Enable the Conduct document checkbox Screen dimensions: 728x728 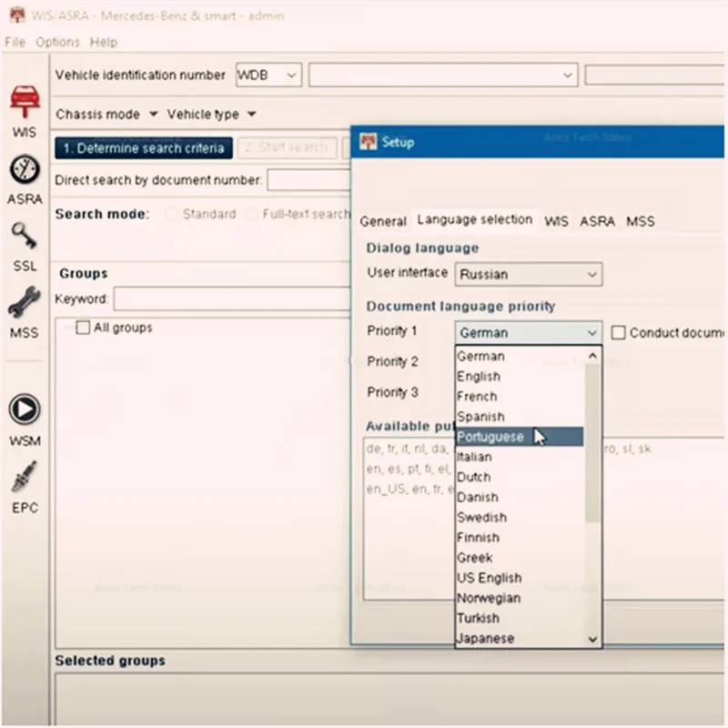point(618,332)
